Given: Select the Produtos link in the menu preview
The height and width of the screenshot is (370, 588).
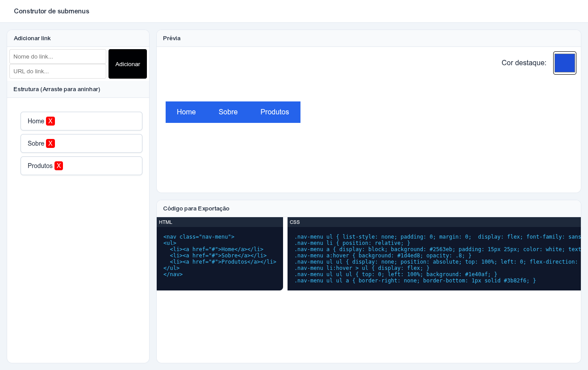Looking at the screenshot, I should click(275, 112).
